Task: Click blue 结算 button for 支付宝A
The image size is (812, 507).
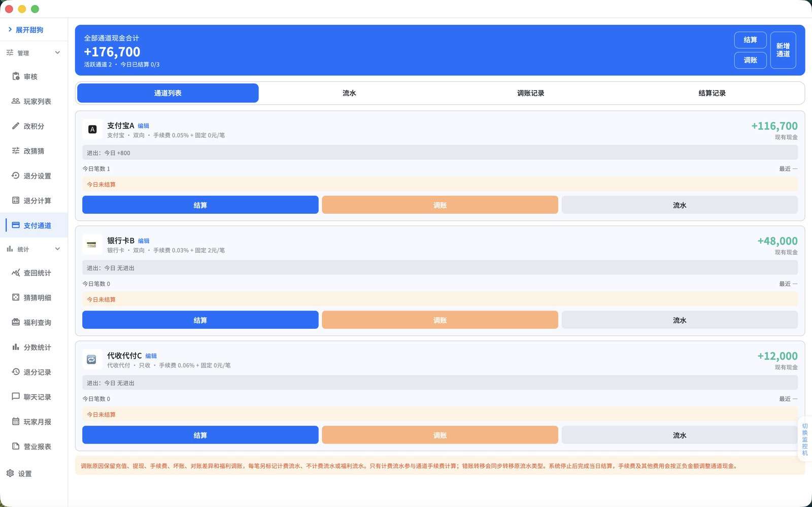Action: 200,205
